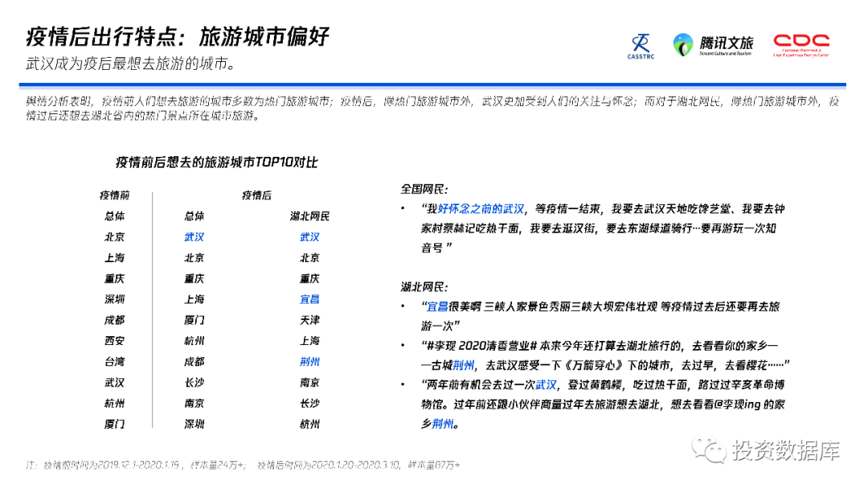Click 总体 under the 疫情前 header
Image resolution: width=868 pixels, height=489 pixels.
point(115,216)
